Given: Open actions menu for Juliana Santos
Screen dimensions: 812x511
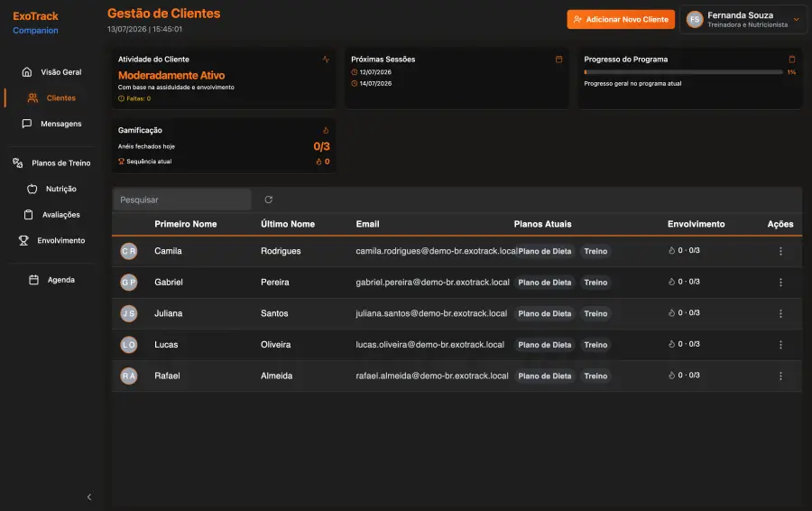Looking at the screenshot, I should click(780, 313).
